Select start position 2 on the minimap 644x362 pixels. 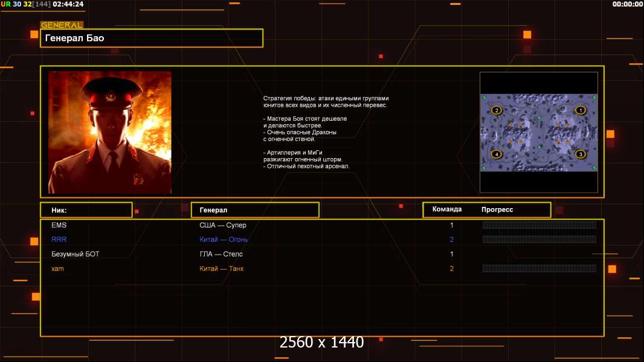(x=497, y=110)
